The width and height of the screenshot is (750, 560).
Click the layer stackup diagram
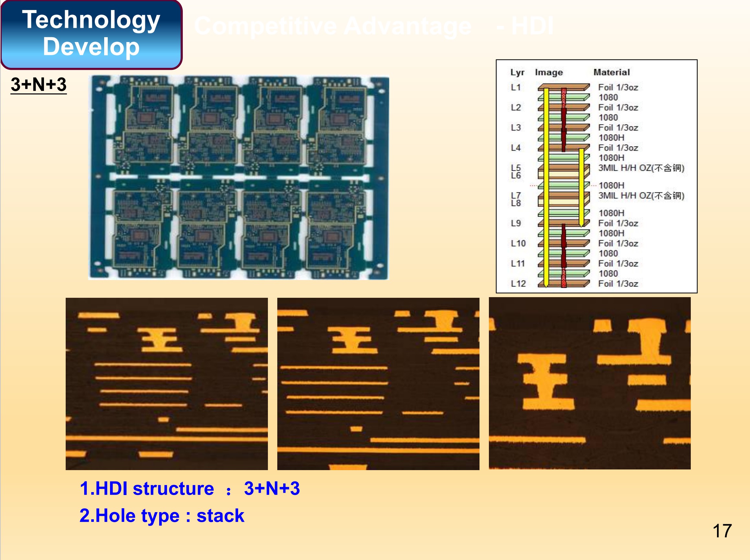coord(596,176)
